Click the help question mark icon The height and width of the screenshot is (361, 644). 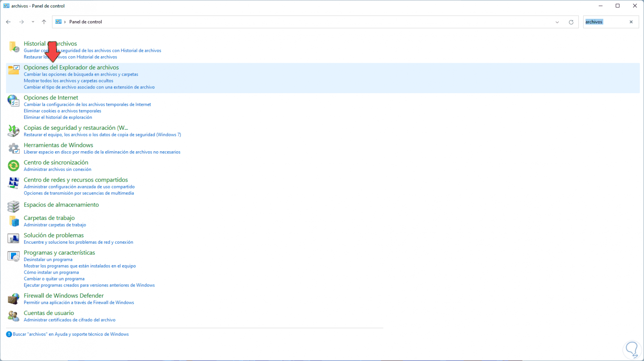[x=9, y=334]
